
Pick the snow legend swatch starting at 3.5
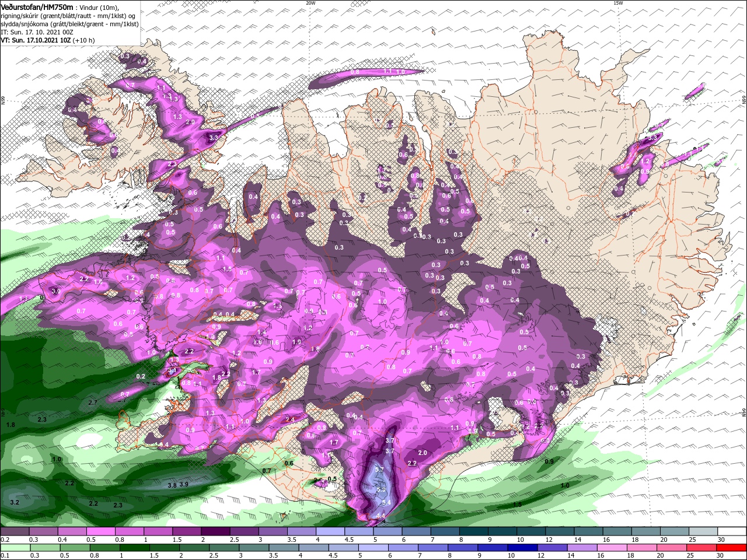point(301,531)
